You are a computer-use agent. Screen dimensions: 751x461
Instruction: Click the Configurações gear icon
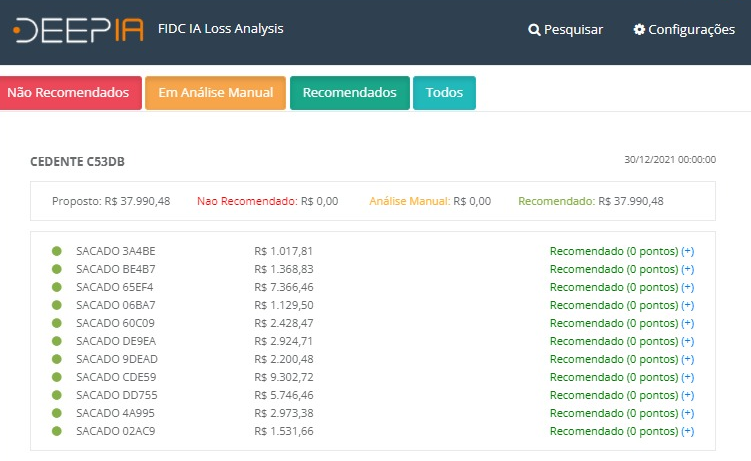click(x=639, y=30)
